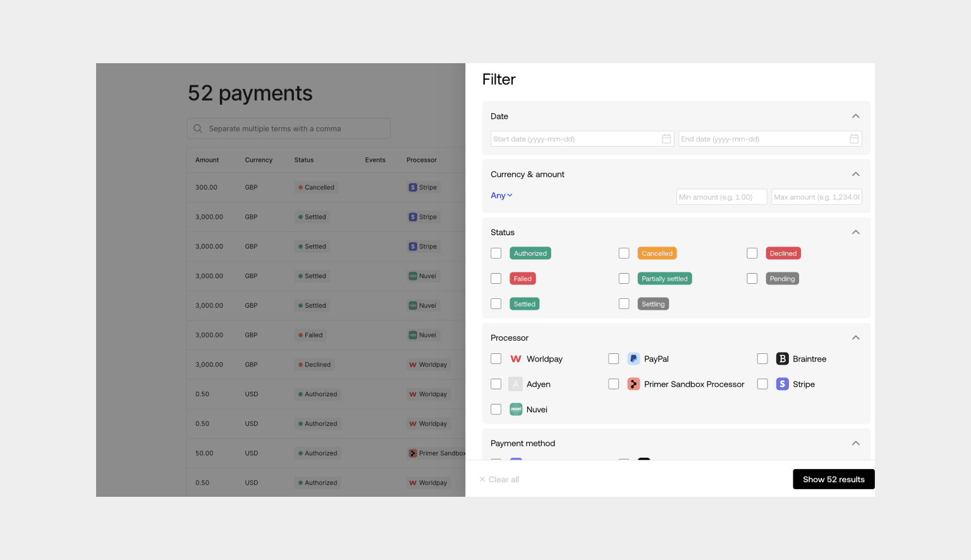This screenshot has height=560, width=971.
Task: Tick the PayPal processor checkbox
Action: click(614, 359)
